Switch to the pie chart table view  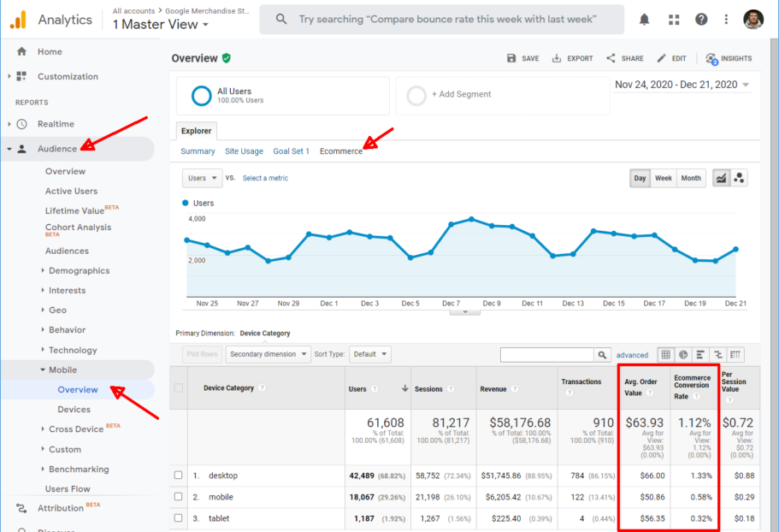point(682,354)
